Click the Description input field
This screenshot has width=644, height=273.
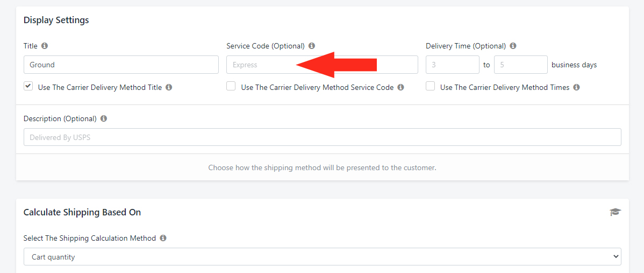[x=322, y=137]
